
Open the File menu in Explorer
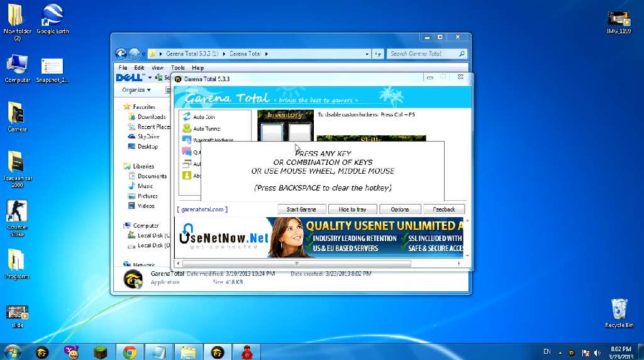(123, 68)
